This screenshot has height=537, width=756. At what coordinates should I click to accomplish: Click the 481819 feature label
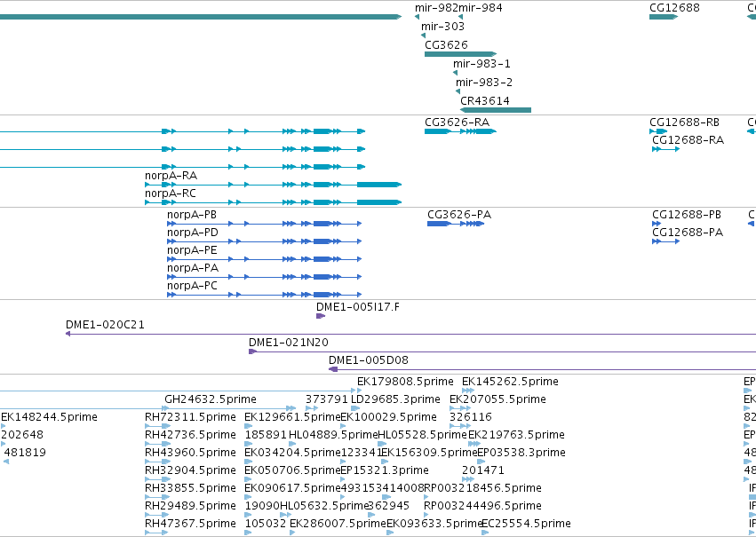click(25, 453)
